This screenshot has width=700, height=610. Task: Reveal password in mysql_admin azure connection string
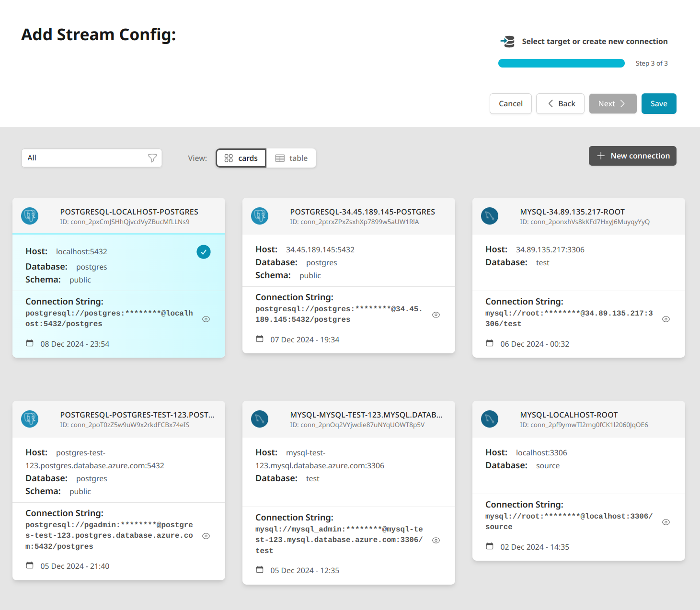pyautogui.click(x=436, y=540)
